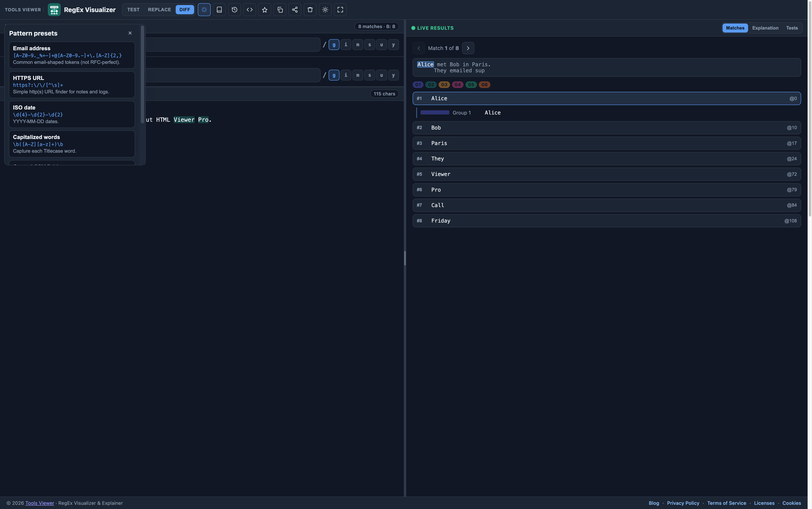Expand match #8 Friday row
The image size is (812, 509).
coord(607,221)
